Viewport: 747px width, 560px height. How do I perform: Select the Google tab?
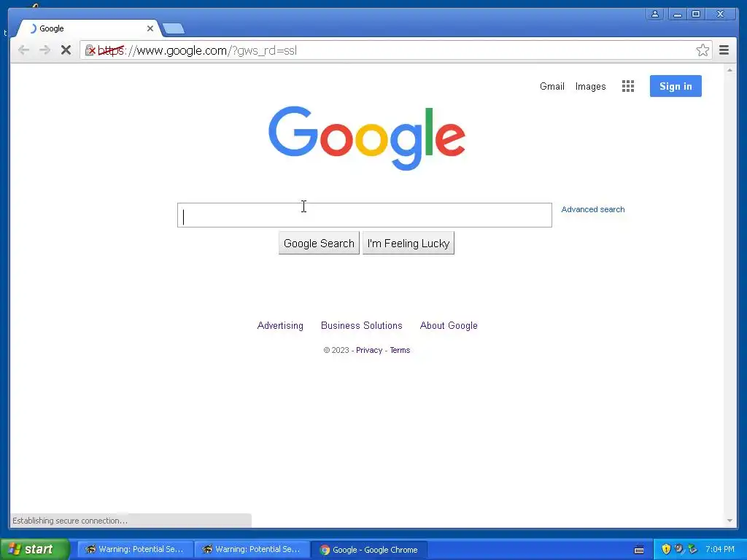coord(88,28)
